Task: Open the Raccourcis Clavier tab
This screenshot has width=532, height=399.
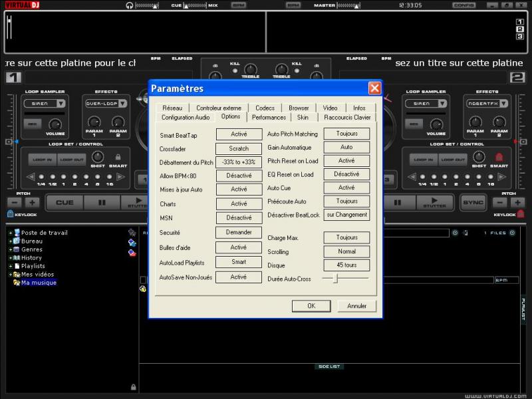Action: pyautogui.click(x=347, y=117)
